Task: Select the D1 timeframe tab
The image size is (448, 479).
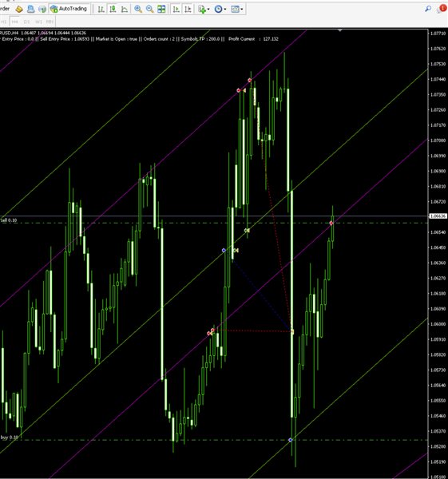Action: pyautogui.click(x=26, y=22)
